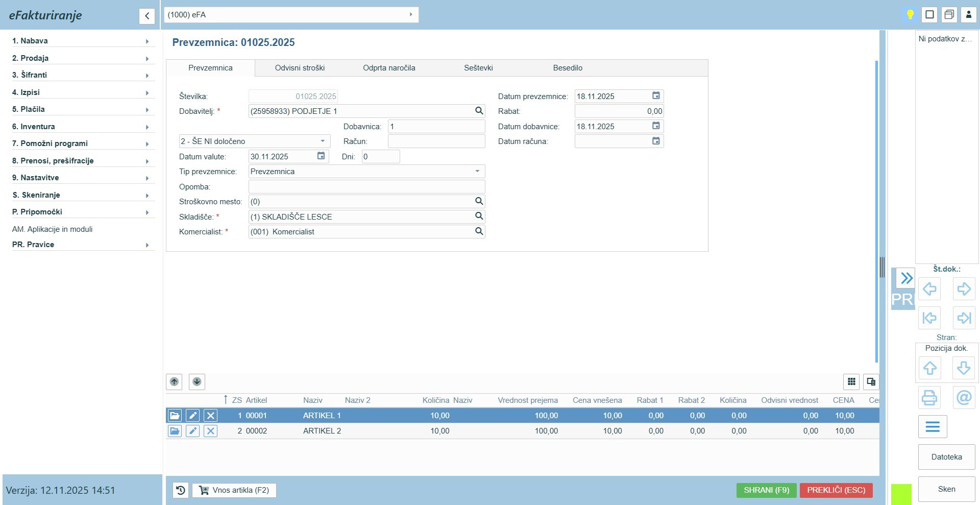980x505 pixels.
Task: Open calendar picker for Datum prevzemnice
Action: pyautogui.click(x=656, y=96)
